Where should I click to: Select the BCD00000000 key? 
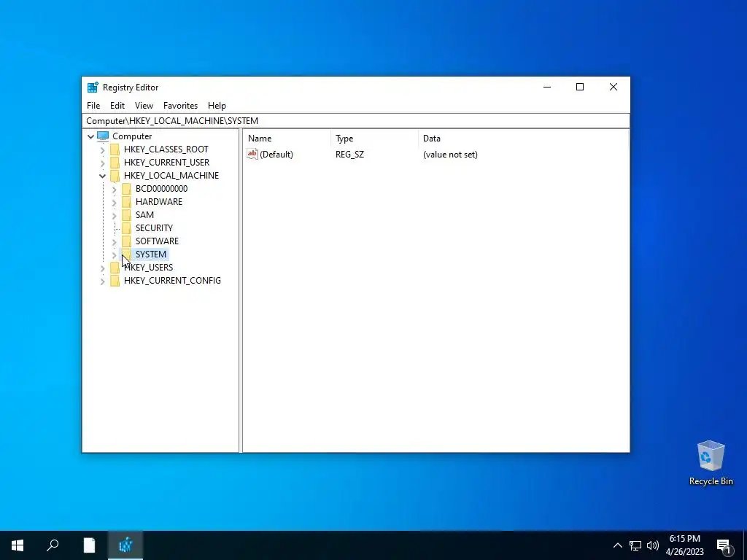tap(161, 189)
